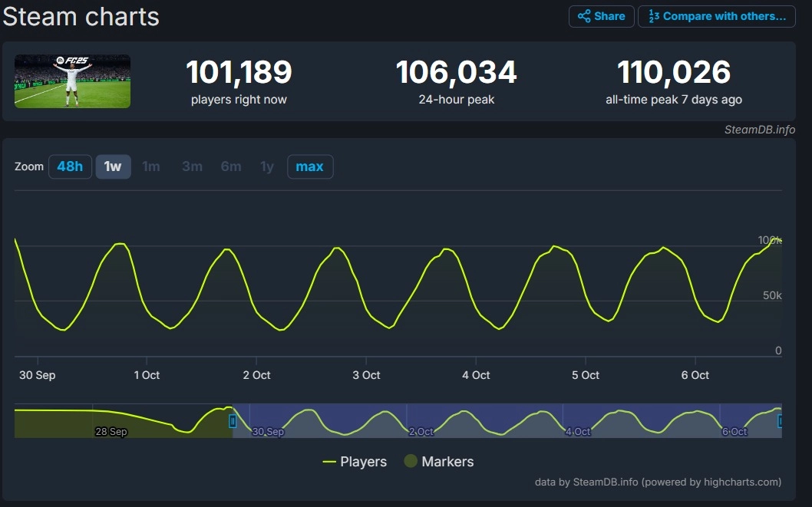
Task: Click the right navigator range handle
Action: click(780, 421)
